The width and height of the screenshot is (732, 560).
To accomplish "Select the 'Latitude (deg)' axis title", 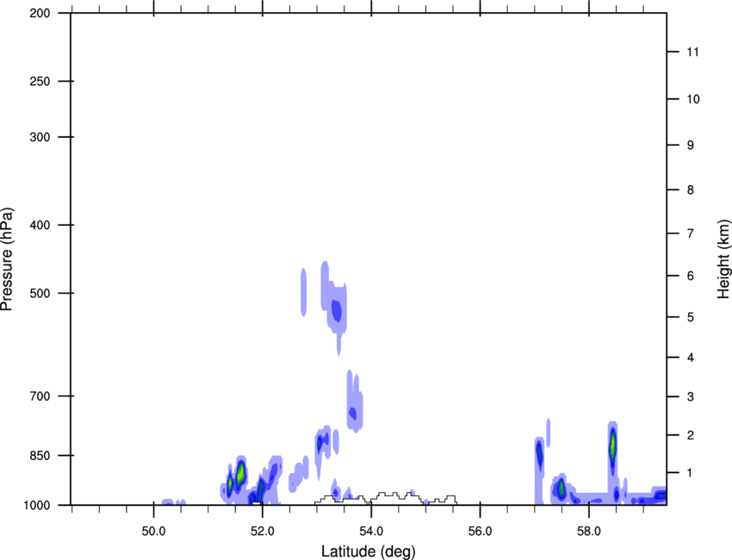I will point(368,551).
